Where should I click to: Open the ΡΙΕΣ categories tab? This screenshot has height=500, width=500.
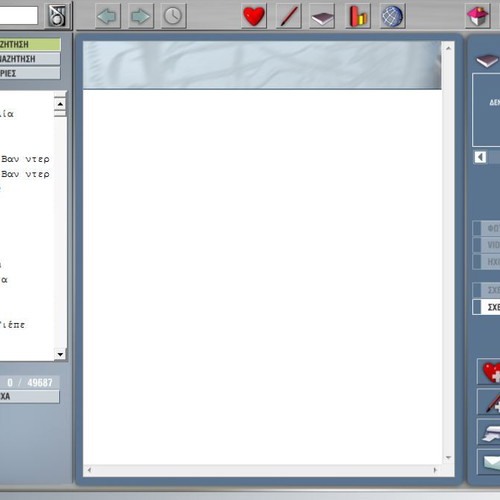click(x=30, y=73)
